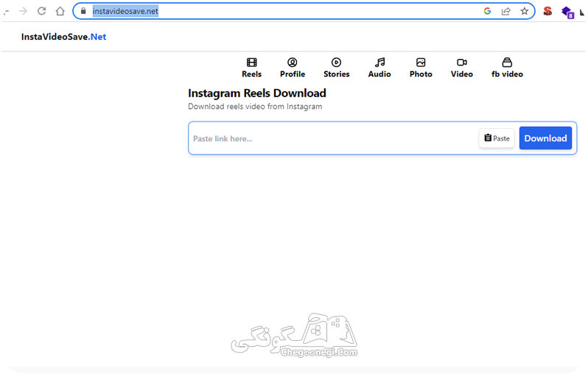Click the Profile person icon
This screenshot has width=588, height=374.
point(293,62)
